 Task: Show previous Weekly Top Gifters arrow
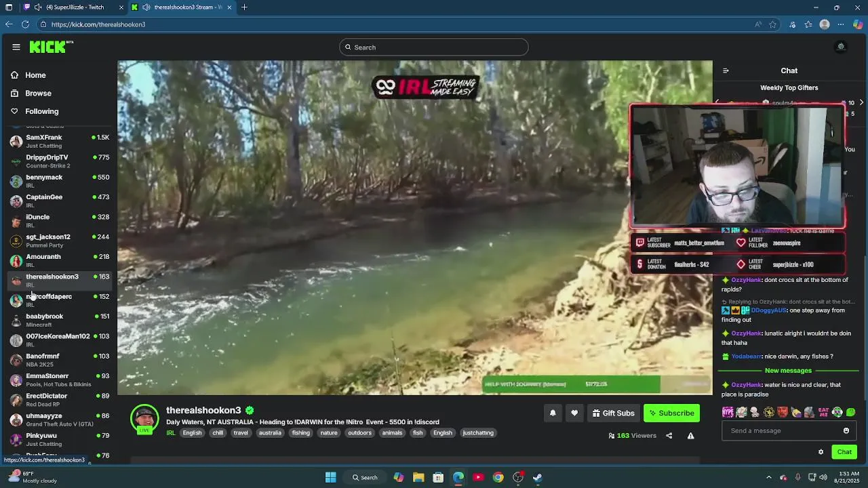[x=717, y=102]
